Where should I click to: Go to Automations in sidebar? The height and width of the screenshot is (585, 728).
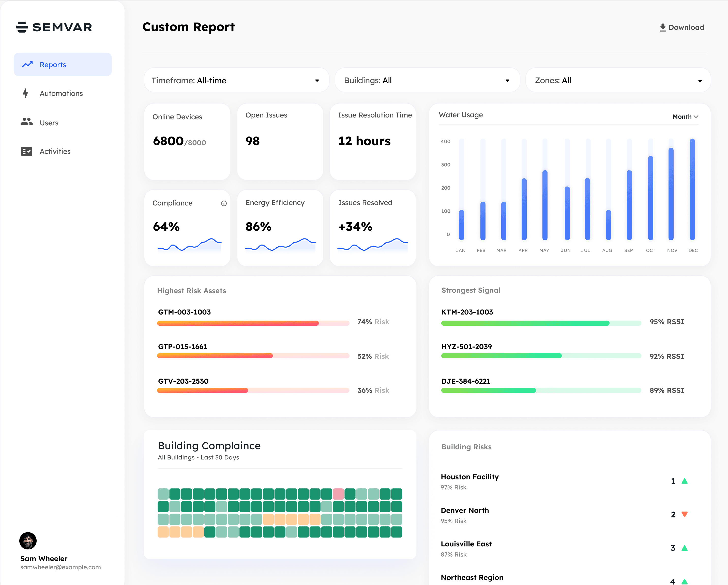[61, 94]
